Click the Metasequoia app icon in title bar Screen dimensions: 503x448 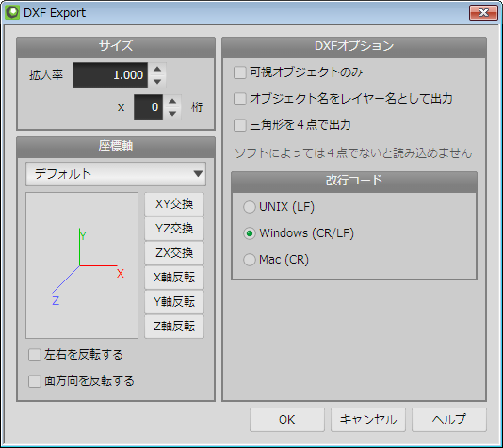tap(12, 12)
